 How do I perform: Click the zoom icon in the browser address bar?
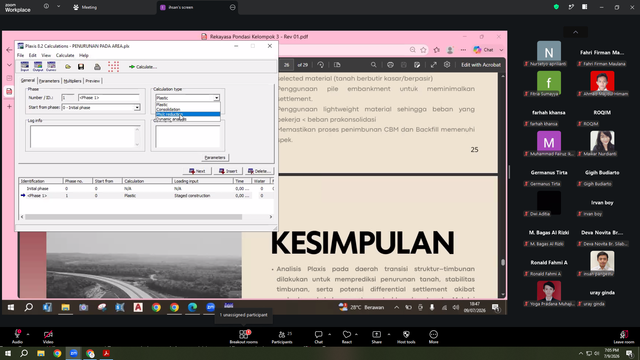click(x=413, y=50)
